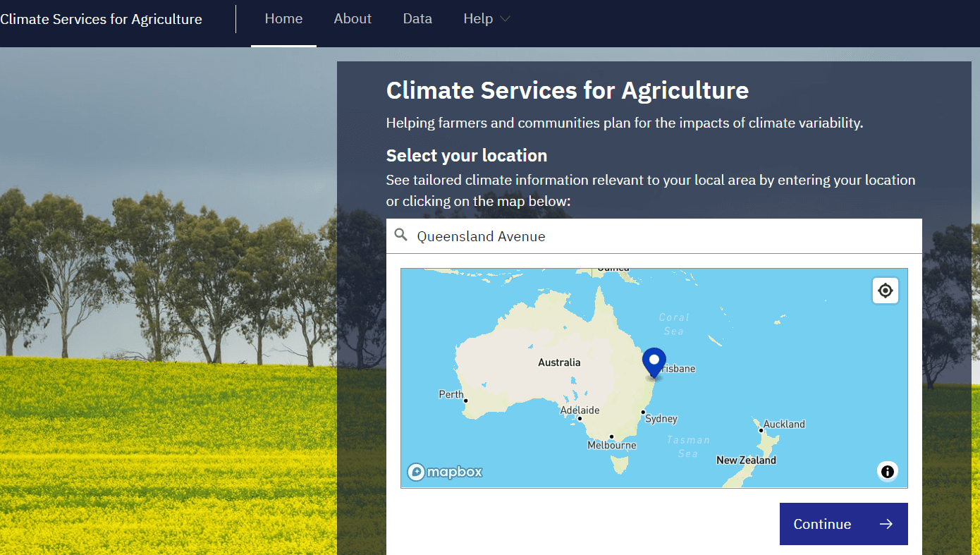980x555 pixels.
Task: Select the Home navigation item
Action: (x=283, y=18)
